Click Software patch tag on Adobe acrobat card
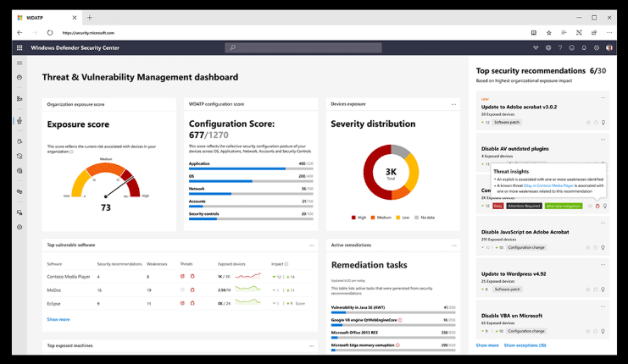Screen dimensions: 628x364 (507, 123)
